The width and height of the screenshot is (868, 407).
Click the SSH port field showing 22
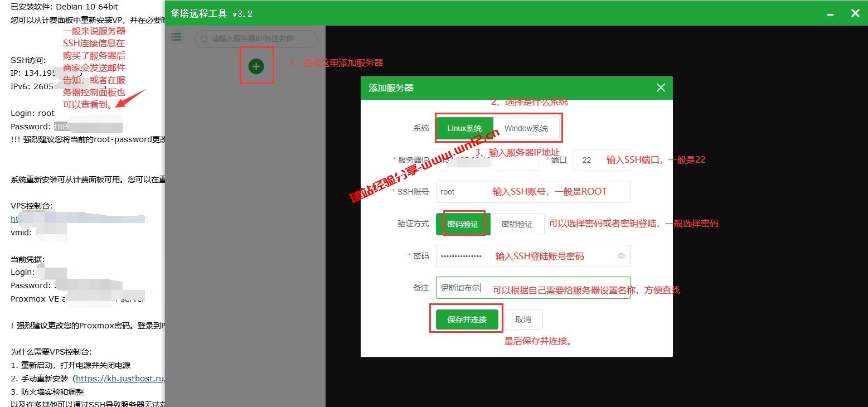point(586,160)
